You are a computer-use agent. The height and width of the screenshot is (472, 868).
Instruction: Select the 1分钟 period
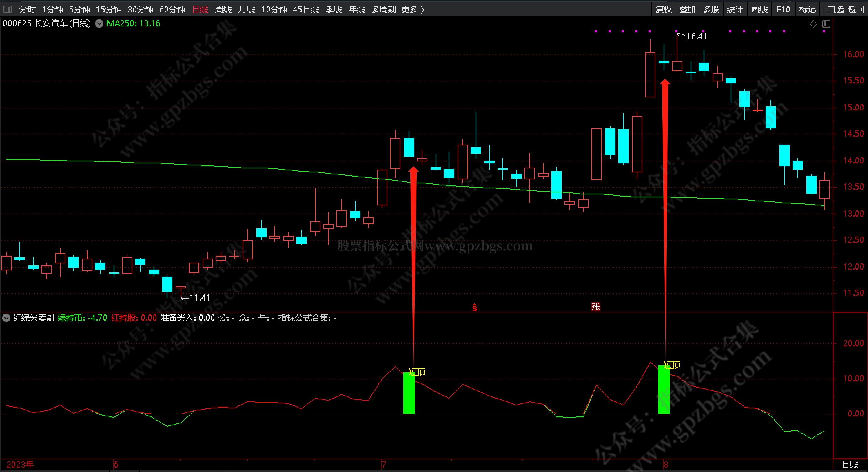point(52,9)
